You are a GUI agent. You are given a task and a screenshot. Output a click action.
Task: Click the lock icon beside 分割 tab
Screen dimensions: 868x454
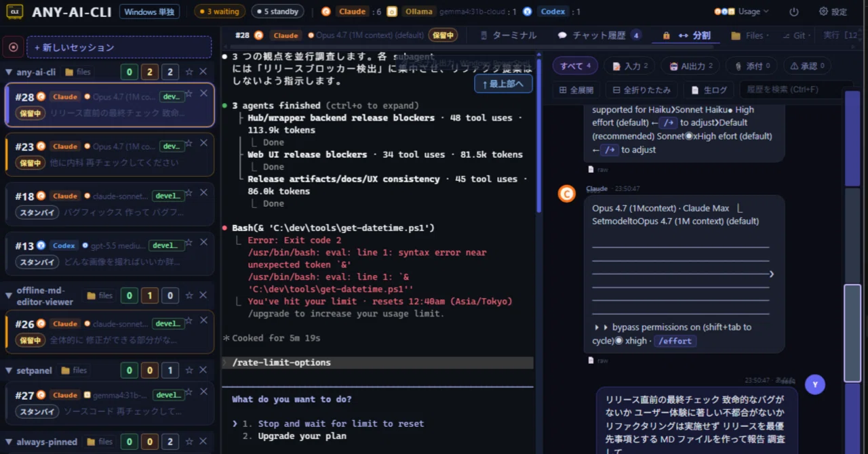coord(666,35)
